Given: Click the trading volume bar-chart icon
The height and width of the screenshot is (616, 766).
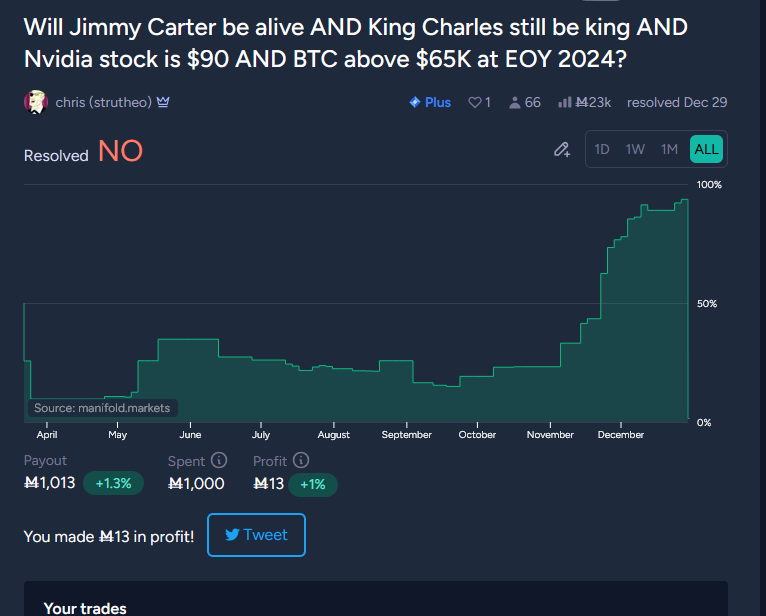Looking at the screenshot, I should pyautogui.click(x=564, y=102).
